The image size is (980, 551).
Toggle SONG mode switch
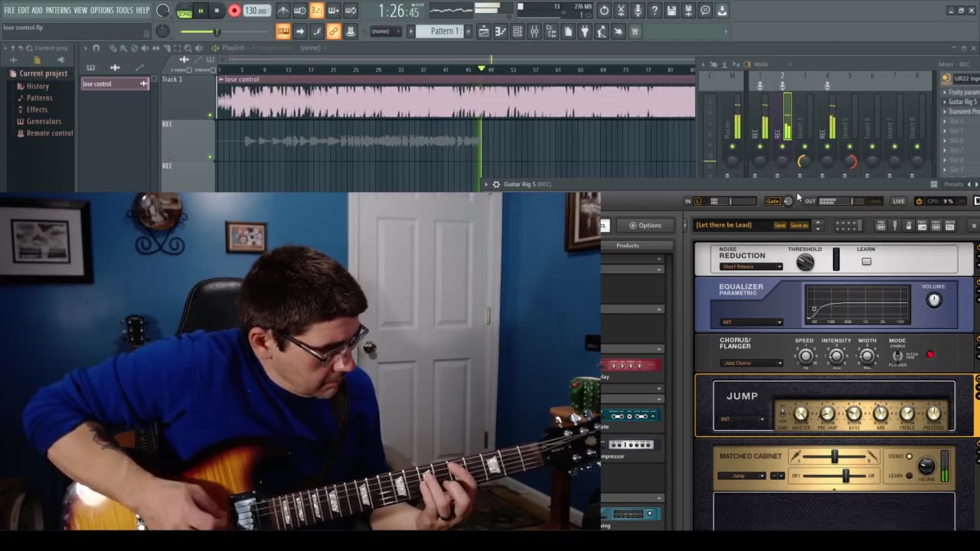[185, 11]
